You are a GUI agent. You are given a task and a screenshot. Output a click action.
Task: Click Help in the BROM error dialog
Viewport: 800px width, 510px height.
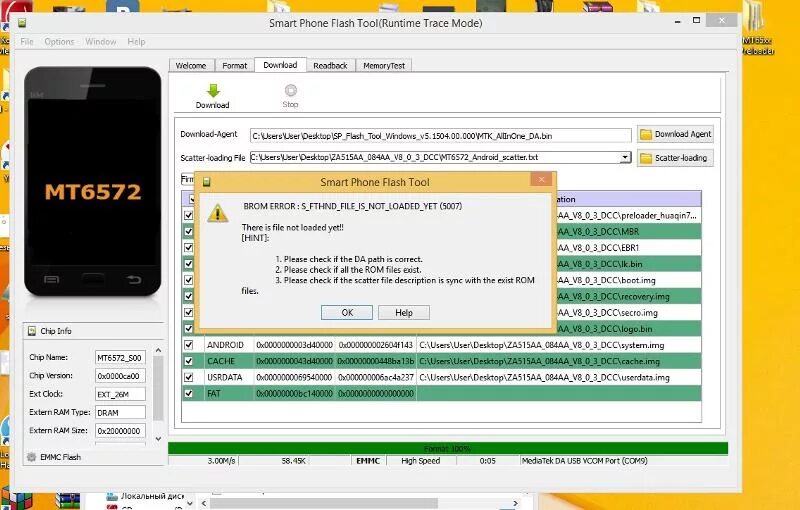[x=404, y=313]
